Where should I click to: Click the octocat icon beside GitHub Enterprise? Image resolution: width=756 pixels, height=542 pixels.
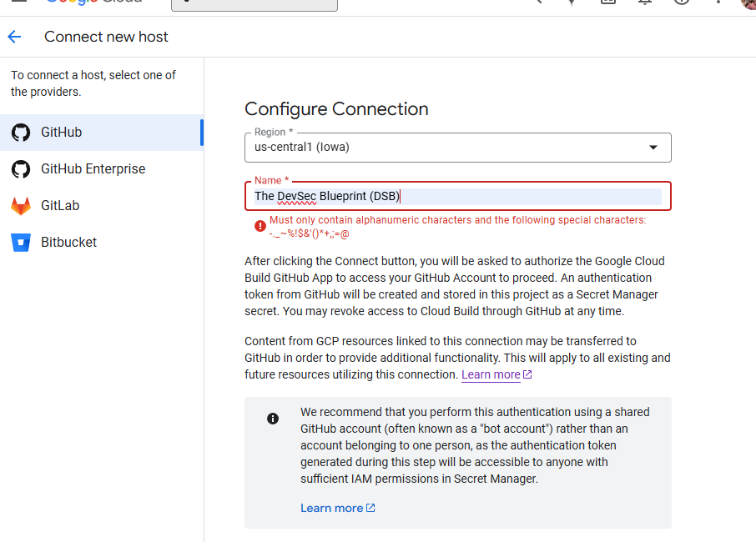21,169
